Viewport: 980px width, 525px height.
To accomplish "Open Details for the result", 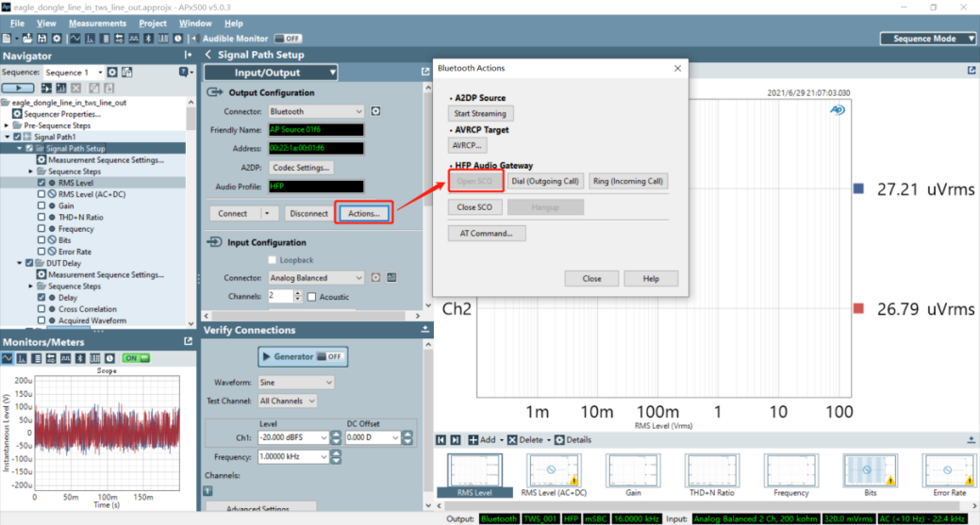I will coord(573,440).
